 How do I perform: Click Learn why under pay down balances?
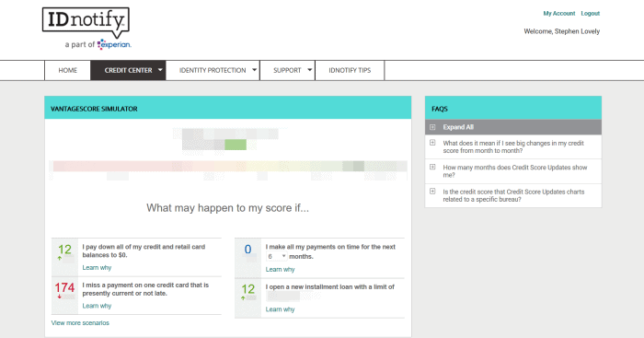point(97,268)
